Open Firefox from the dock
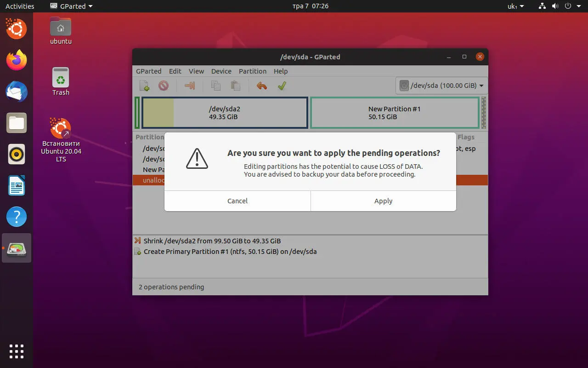 (17, 60)
